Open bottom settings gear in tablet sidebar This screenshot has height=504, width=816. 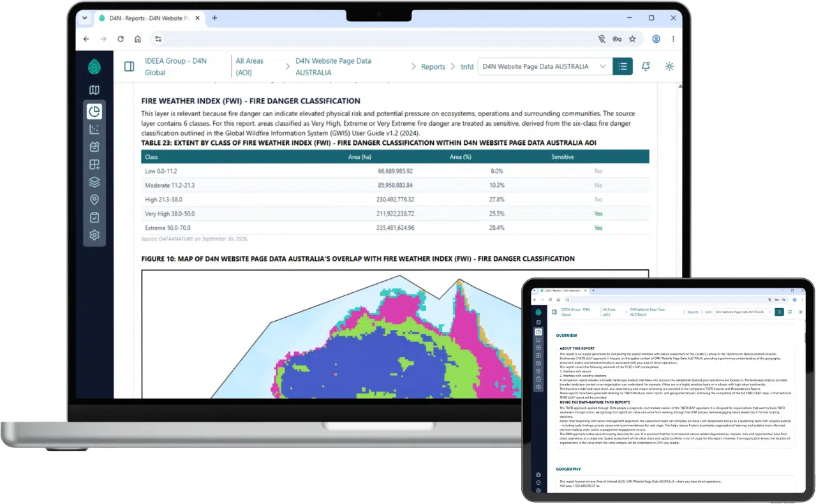538,491
